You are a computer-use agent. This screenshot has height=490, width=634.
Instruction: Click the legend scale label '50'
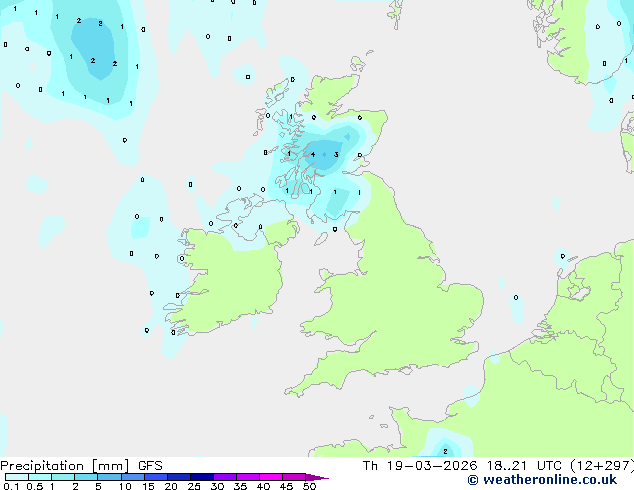pyautogui.click(x=309, y=486)
